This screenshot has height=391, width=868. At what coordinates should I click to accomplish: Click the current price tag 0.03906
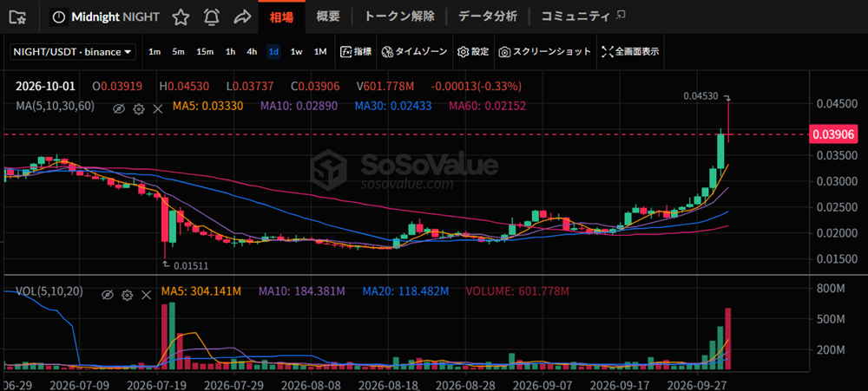833,134
